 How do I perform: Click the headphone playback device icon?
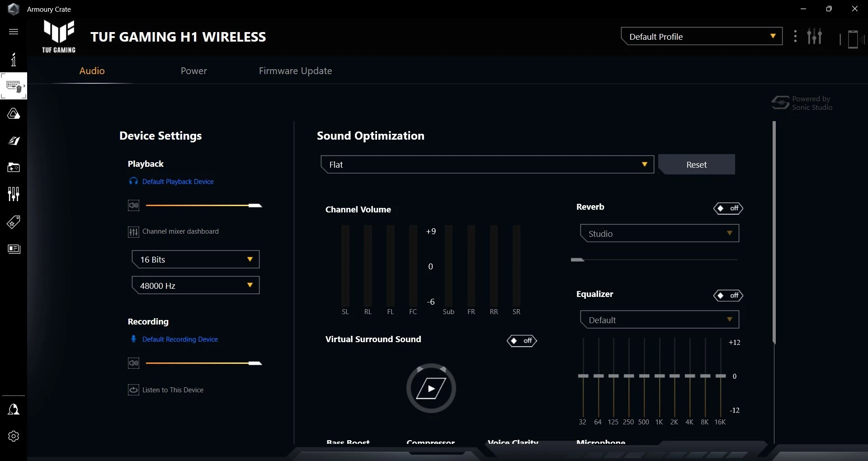pyautogui.click(x=133, y=181)
